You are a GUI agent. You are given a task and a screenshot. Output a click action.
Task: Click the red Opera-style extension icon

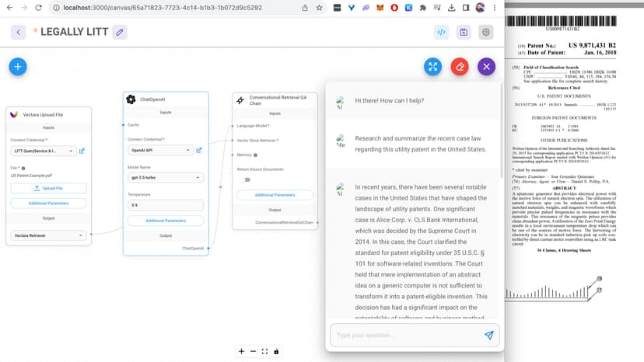pyautogui.click(x=394, y=8)
